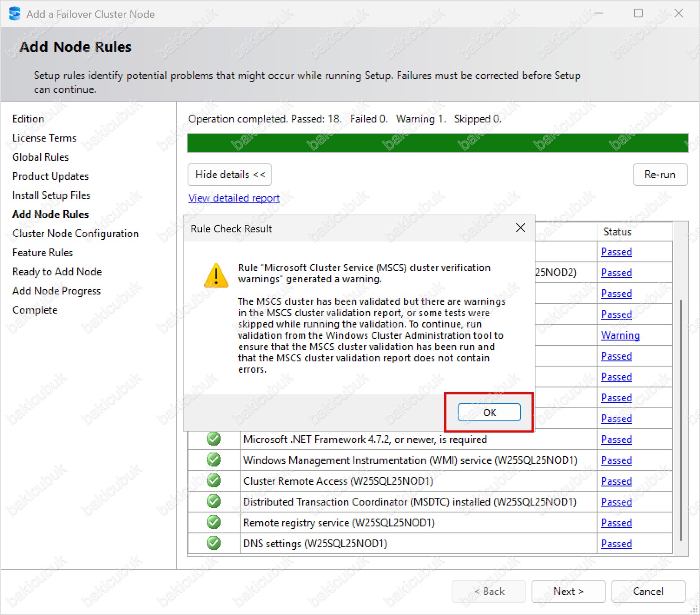Viewport: 700px width, 615px height.
Task: Click Next to proceed to the following step
Action: 568,592
